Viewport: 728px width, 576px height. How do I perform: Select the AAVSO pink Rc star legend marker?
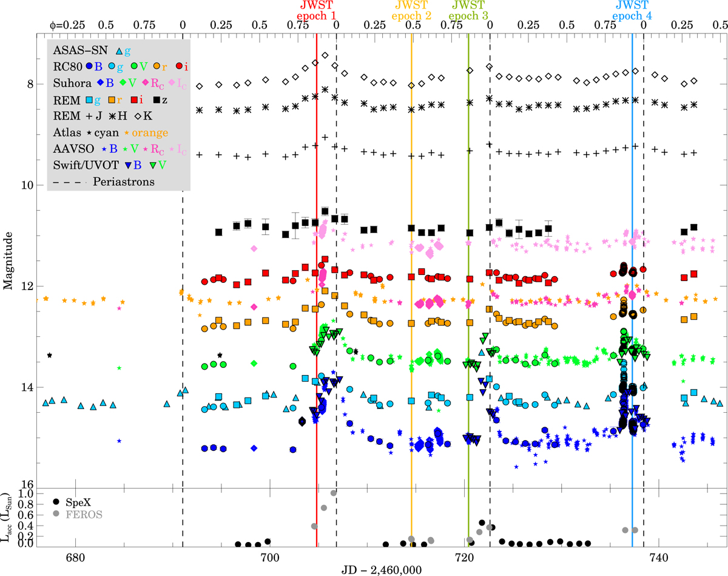144,149
